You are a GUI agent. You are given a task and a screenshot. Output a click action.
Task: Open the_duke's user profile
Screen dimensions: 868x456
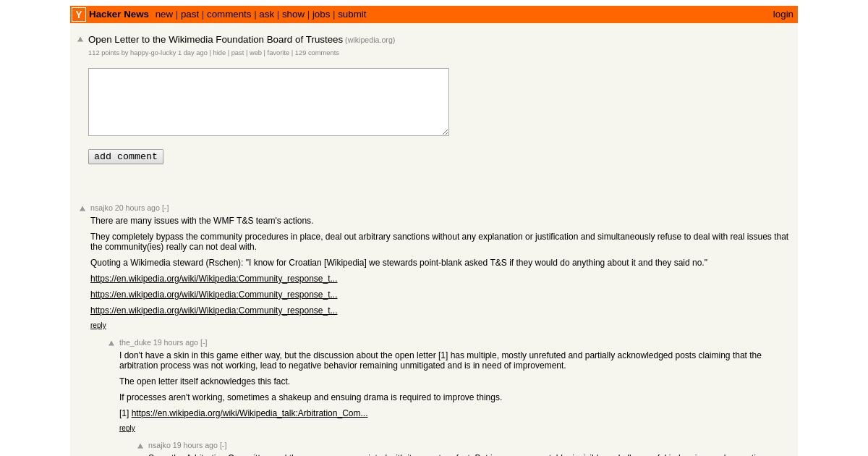coord(135,342)
